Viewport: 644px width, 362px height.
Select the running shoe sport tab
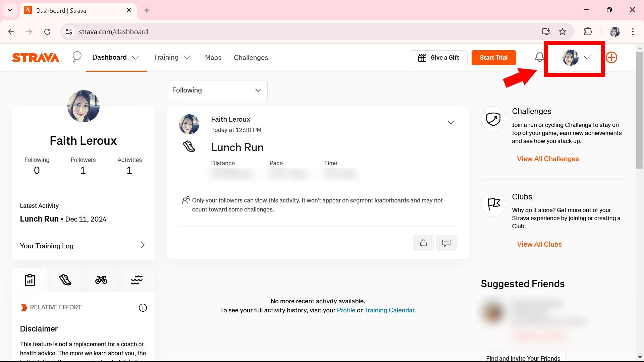(65, 280)
